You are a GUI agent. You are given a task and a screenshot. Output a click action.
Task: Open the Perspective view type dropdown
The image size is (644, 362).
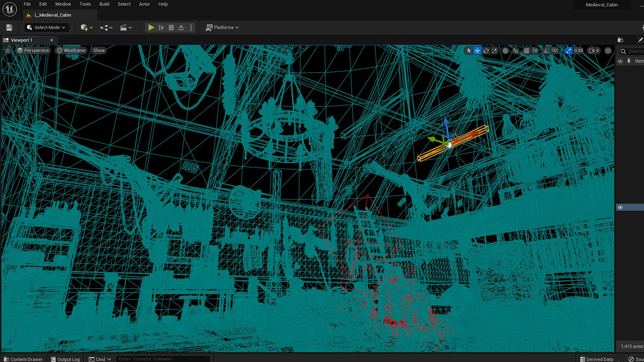(x=33, y=51)
